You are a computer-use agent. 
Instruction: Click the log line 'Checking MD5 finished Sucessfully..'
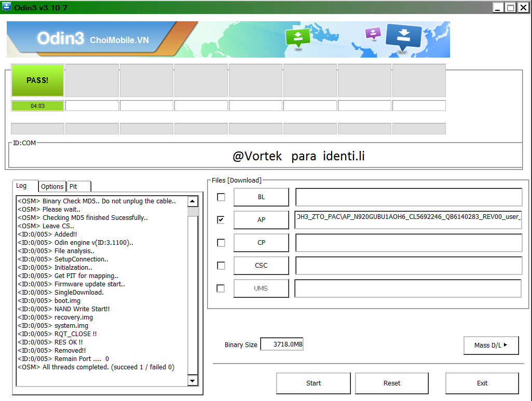coord(83,217)
